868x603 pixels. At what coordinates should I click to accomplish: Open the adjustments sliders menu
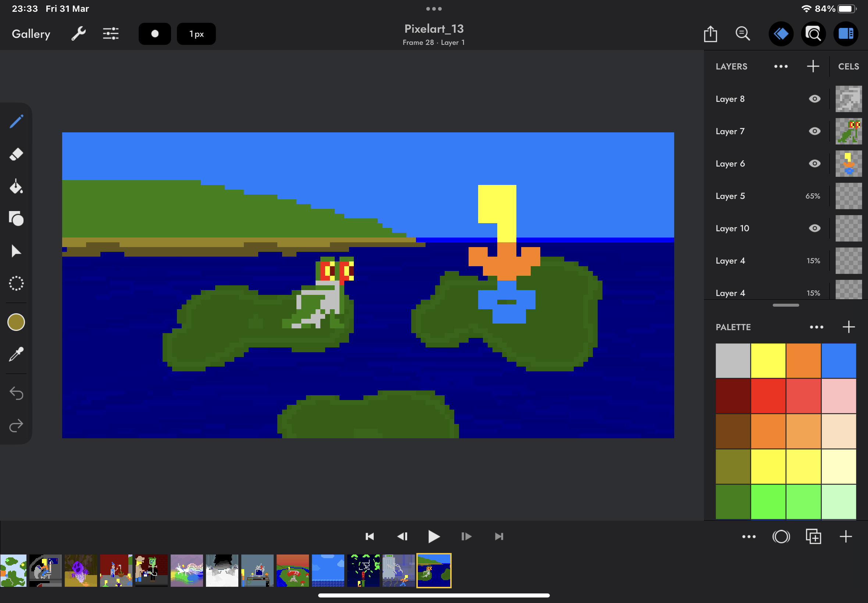(x=111, y=34)
